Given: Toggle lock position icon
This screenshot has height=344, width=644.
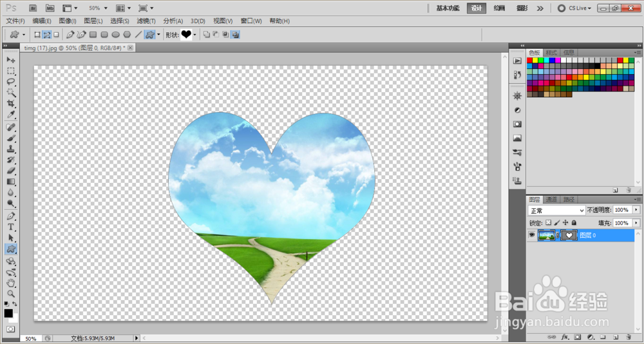Looking at the screenshot, I should (x=565, y=222).
